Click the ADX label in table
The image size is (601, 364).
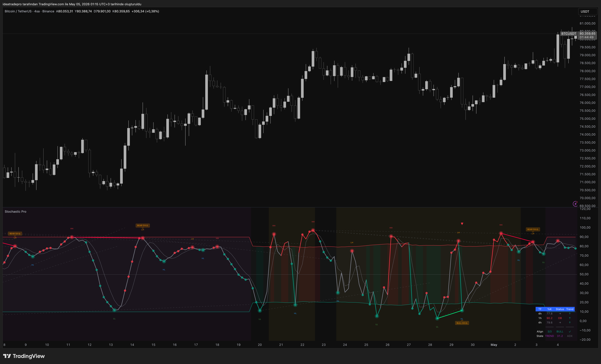(x=570, y=336)
